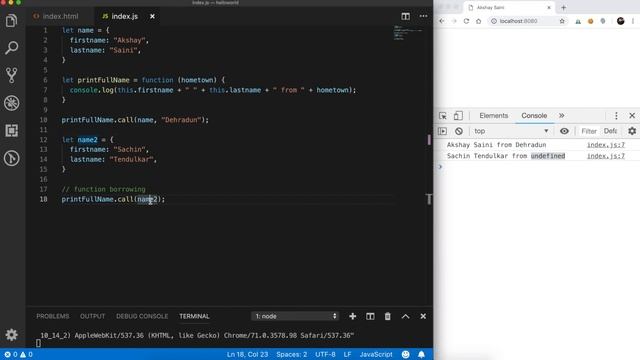Close the DevTools panel

click(x=632, y=116)
